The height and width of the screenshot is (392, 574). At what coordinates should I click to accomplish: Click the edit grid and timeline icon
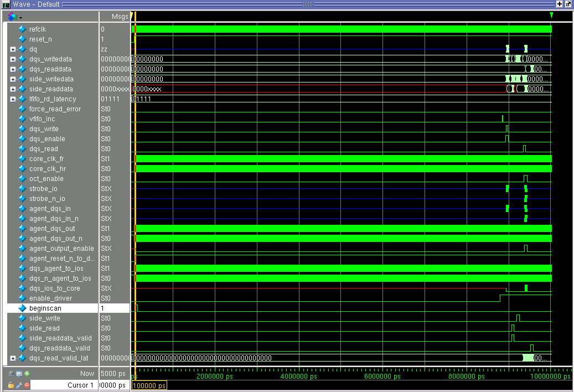(19, 374)
